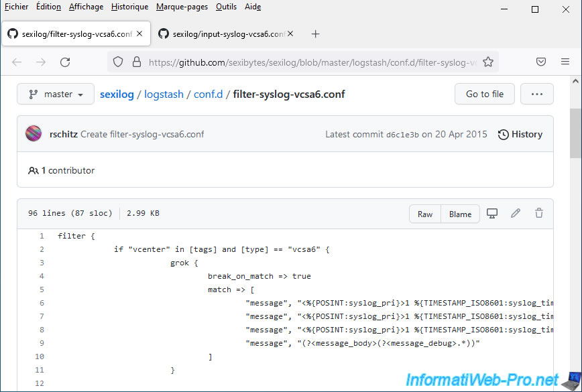Open commit hash d6c1e3b
Screen dimensions: 582x392
tap(402, 135)
